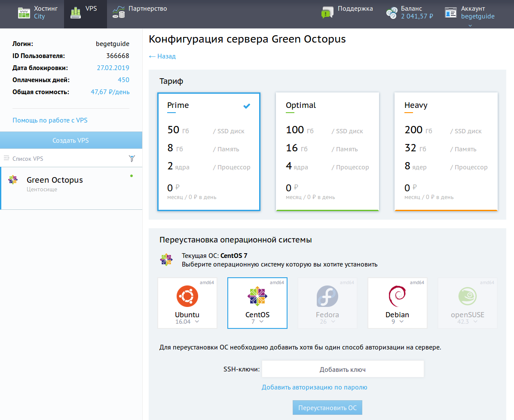Select the Heavy tariff card
This screenshot has height=420, width=514.
tap(446, 151)
